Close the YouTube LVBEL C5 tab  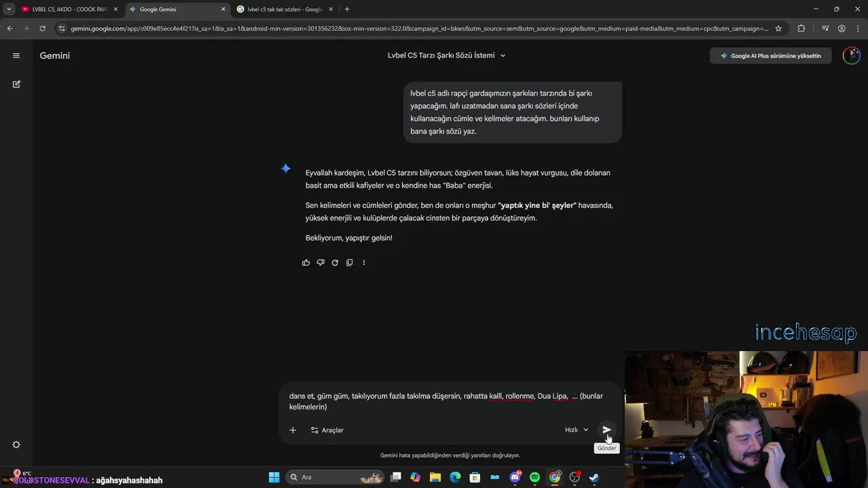pos(116,9)
